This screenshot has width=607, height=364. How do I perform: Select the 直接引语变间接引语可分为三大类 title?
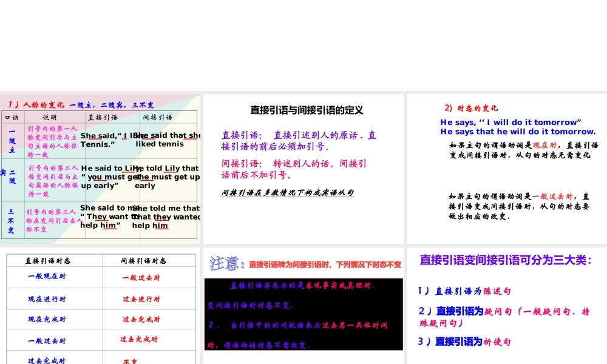tap(506, 259)
